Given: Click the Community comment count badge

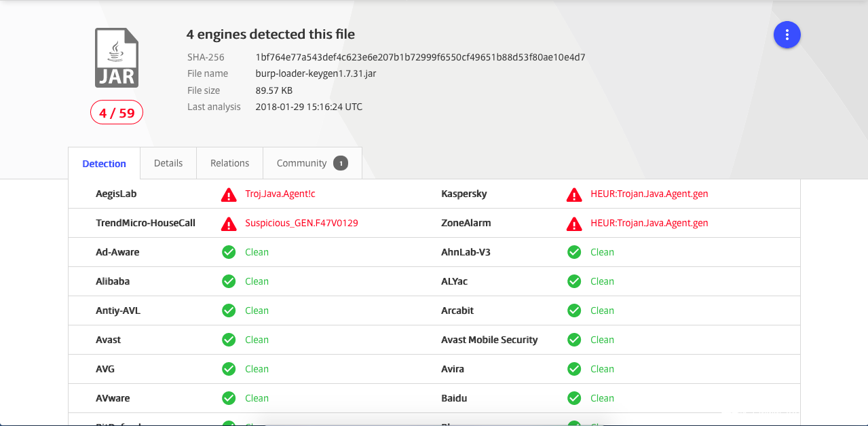Looking at the screenshot, I should [x=341, y=163].
